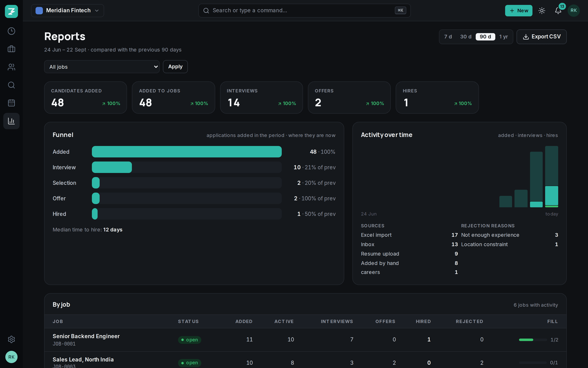Click the Offers stat card
Screen dimensions: 588x368
tap(349, 98)
